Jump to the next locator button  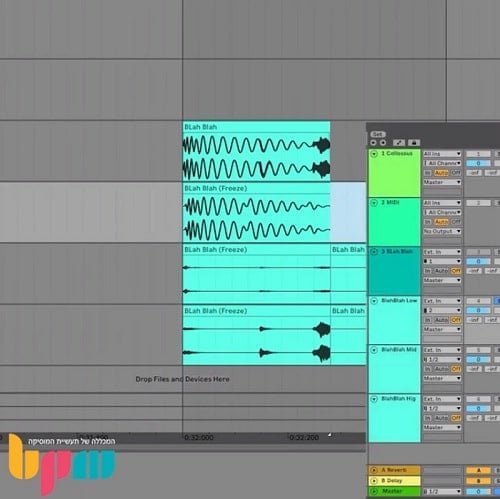point(383,143)
